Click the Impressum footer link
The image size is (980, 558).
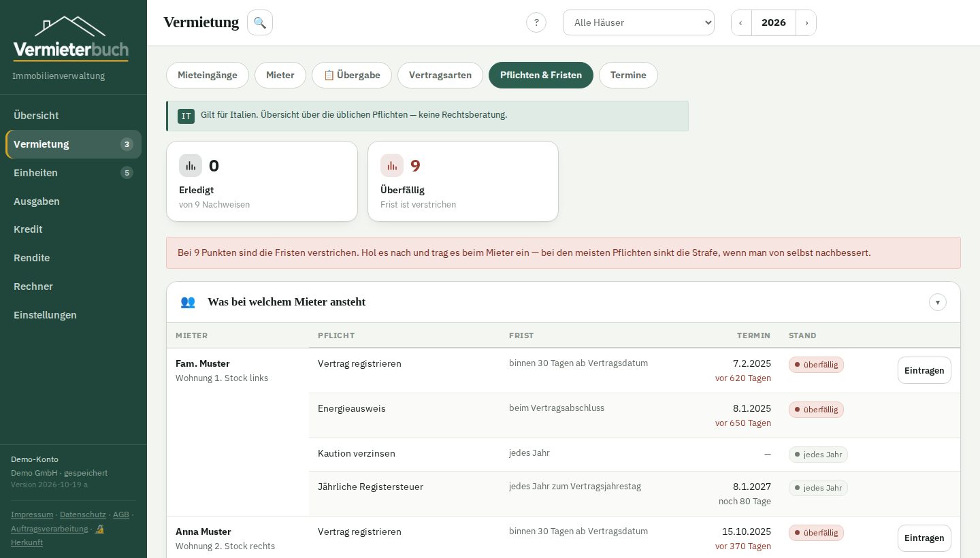(x=32, y=514)
